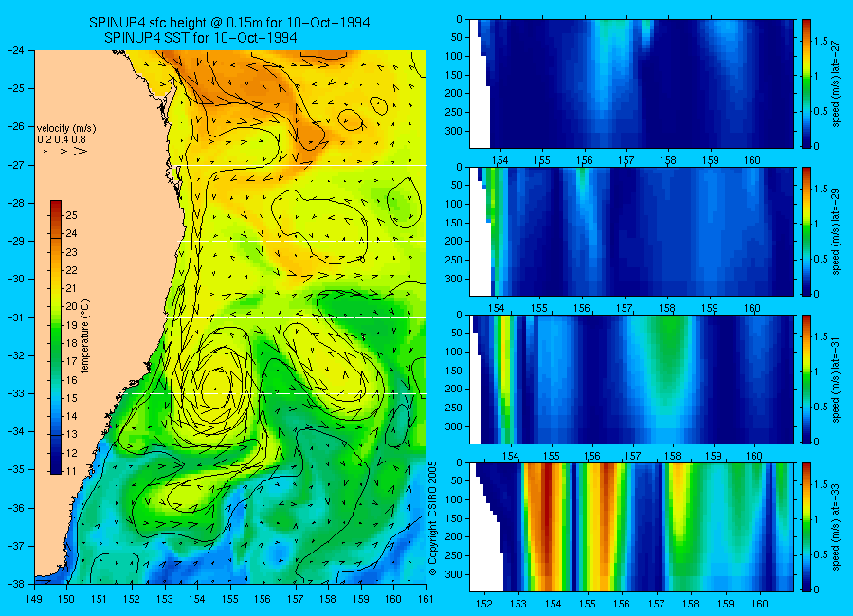Click the '18' tick on the temperature color bar
Viewport: 853px width, 616px height.
tap(71, 343)
